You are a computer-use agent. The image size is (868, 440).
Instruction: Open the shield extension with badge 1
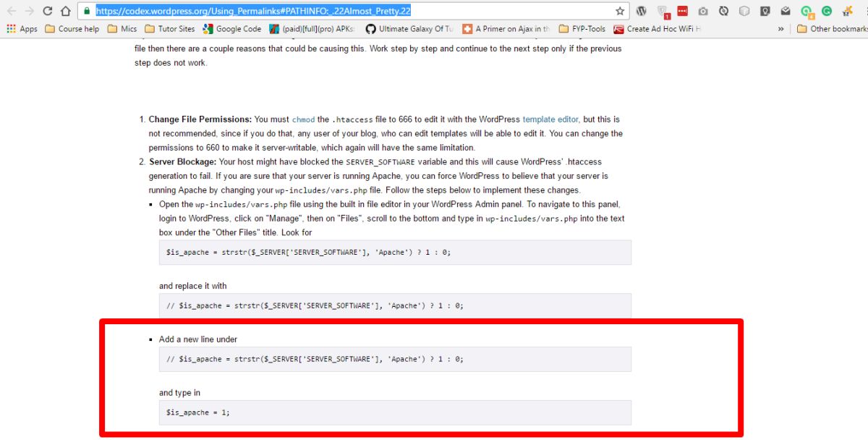663,12
